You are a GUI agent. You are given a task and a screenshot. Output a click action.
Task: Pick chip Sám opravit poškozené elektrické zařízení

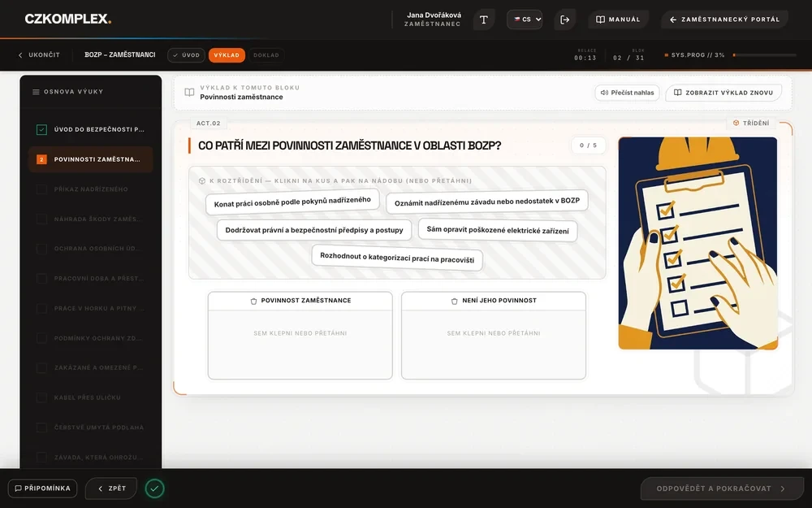click(x=498, y=230)
